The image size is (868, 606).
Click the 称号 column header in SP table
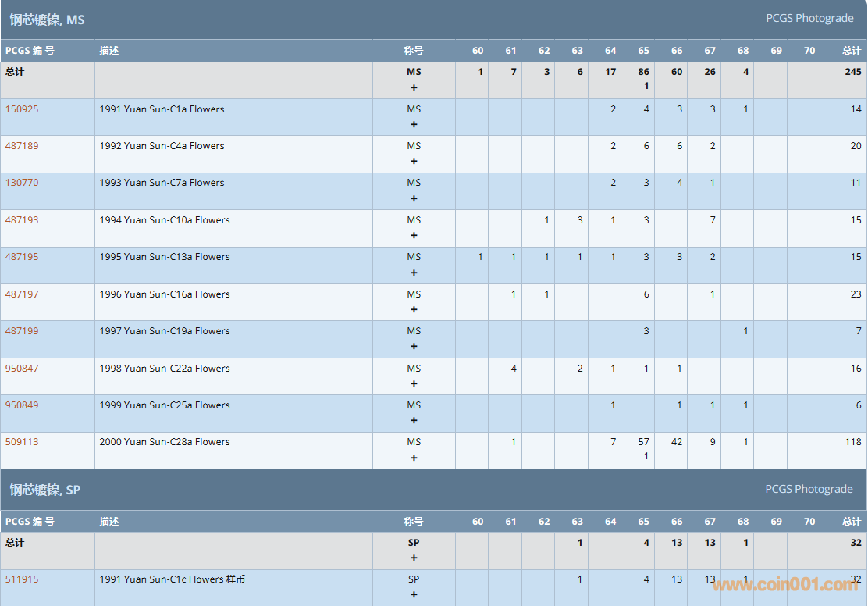click(x=414, y=522)
